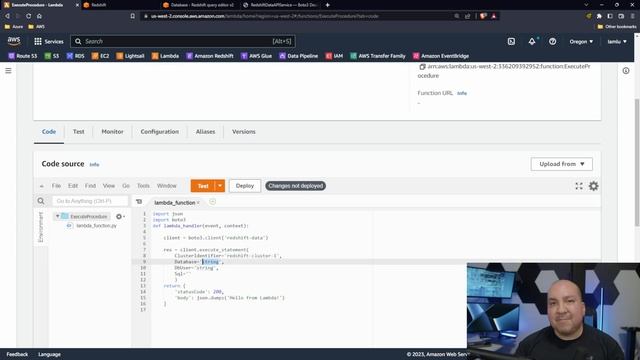Collapse the ExecuteProcedure folder
Screen dimensions: 640x360
click(58, 216)
